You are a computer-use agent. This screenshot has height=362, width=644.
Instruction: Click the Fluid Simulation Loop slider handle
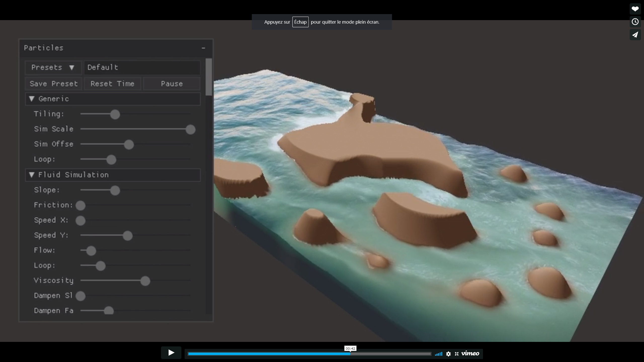tap(101, 266)
